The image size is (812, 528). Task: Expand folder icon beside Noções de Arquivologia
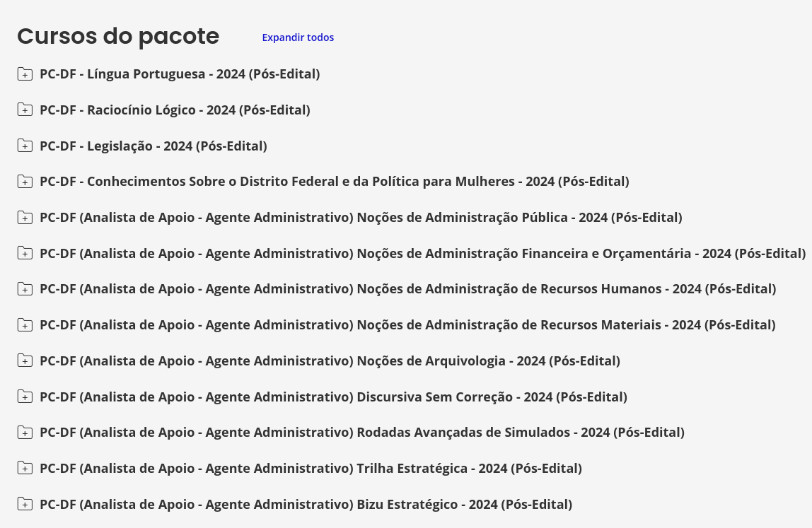click(25, 360)
